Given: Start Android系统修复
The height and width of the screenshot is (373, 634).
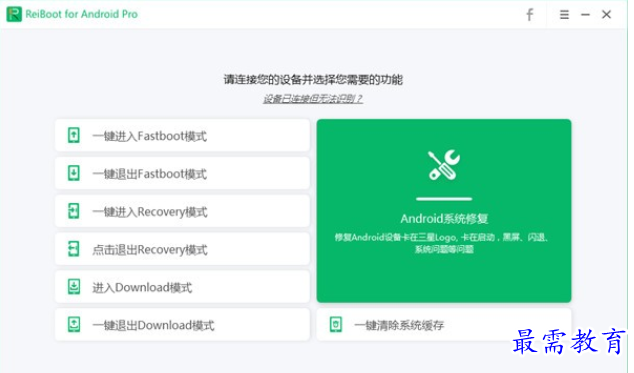Looking at the screenshot, I should point(444,211).
